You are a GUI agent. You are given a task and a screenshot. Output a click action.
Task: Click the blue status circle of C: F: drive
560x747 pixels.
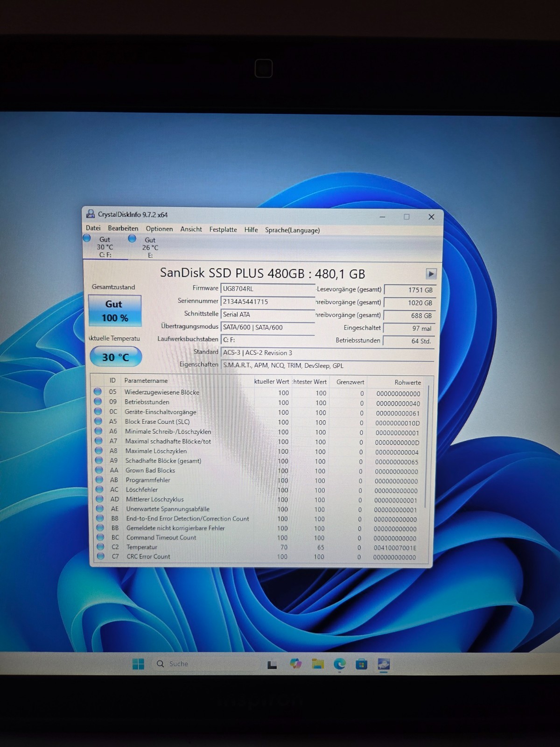click(87, 238)
